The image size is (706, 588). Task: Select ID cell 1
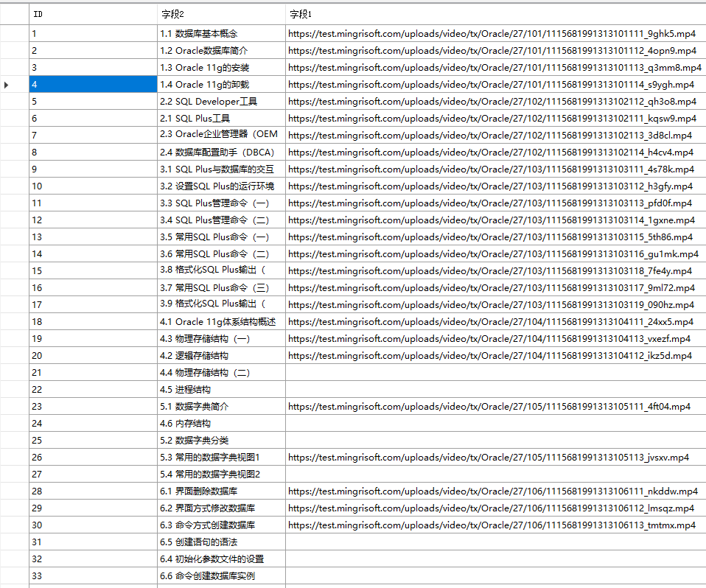[x=93, y=34]
